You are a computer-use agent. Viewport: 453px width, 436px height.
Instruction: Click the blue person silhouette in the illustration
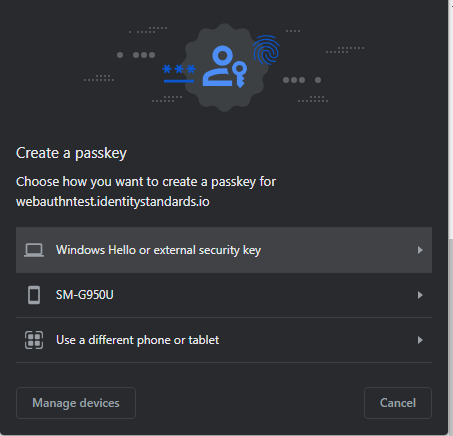click(x=219, y=66)
